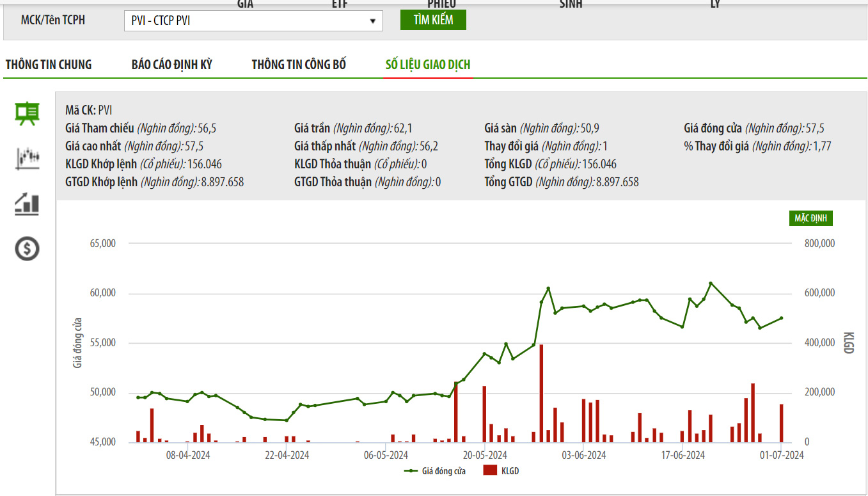This screenshot has height=496, width=868.
Task: Click the volume bar at 01-07-2024
Action: click(781, 423)
